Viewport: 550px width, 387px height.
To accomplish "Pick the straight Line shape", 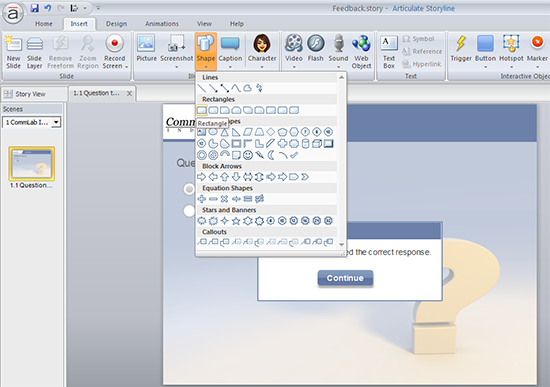I will [202, 88].
